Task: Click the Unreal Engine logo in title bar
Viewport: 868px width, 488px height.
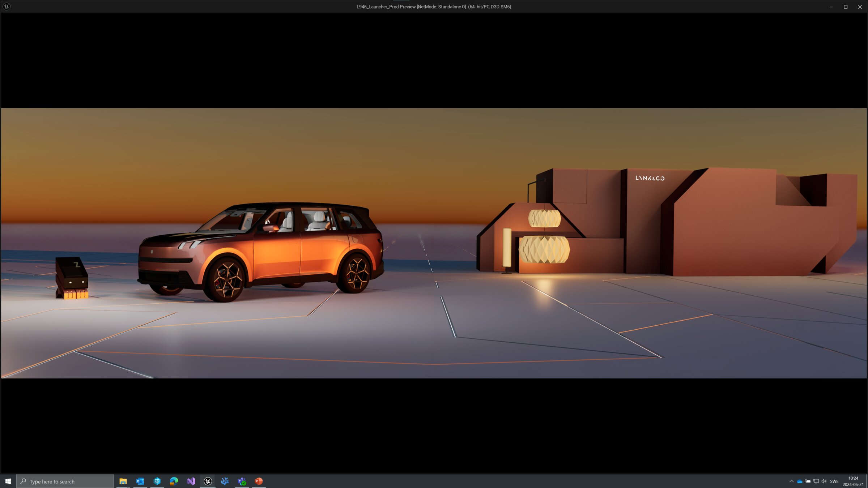Action: (7, 7)
